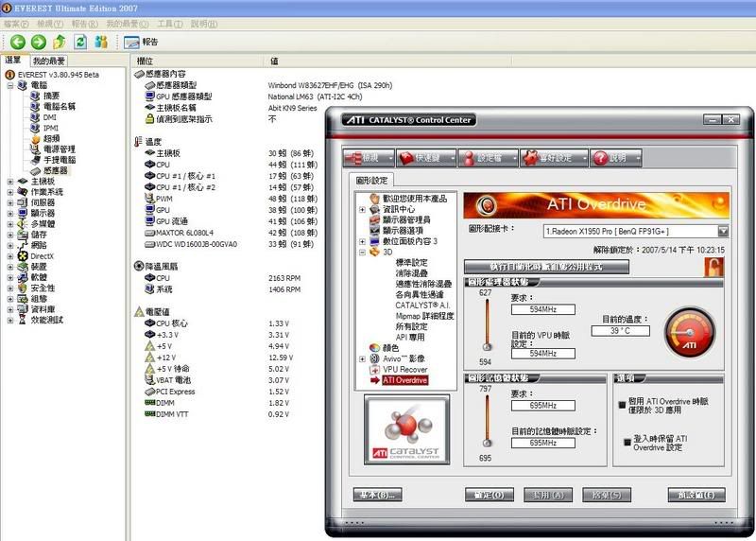Screen dimensions: 756x541
Task: Open the 工具(T) menu in EVEREST
Action: (x=169, y=23)
